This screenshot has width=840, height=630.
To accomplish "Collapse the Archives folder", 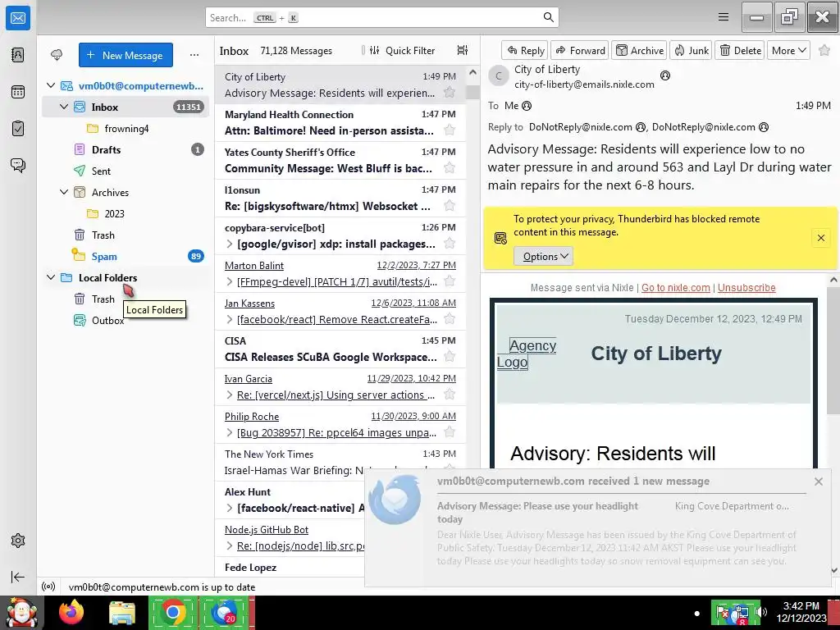I will tap(64, 192).
